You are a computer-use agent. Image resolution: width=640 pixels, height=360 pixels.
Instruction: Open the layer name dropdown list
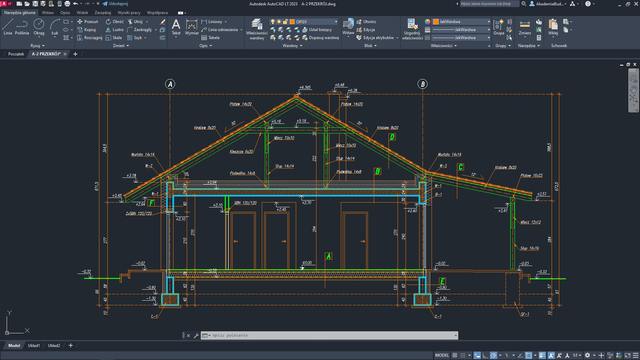(x=336, y=22)
